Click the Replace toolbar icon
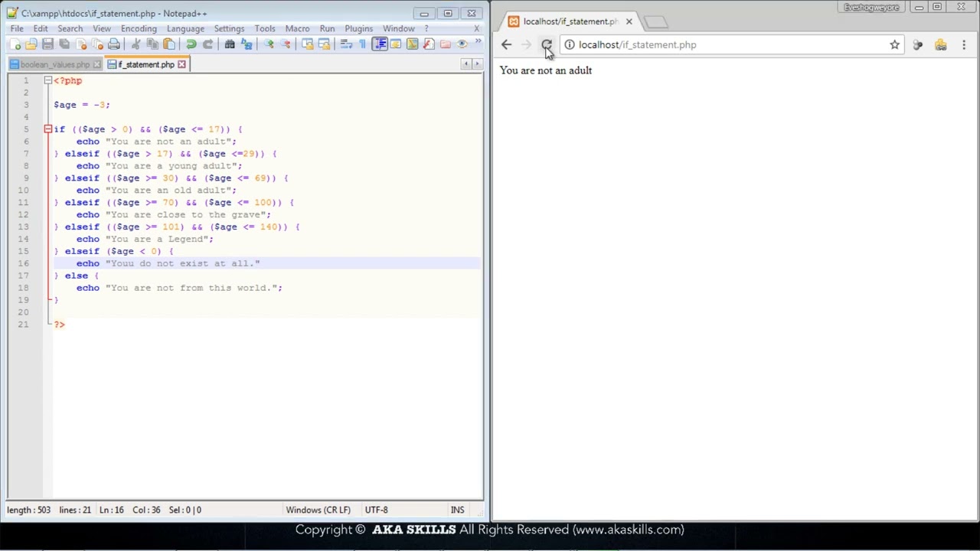The image size is (980, 551). 247,44
